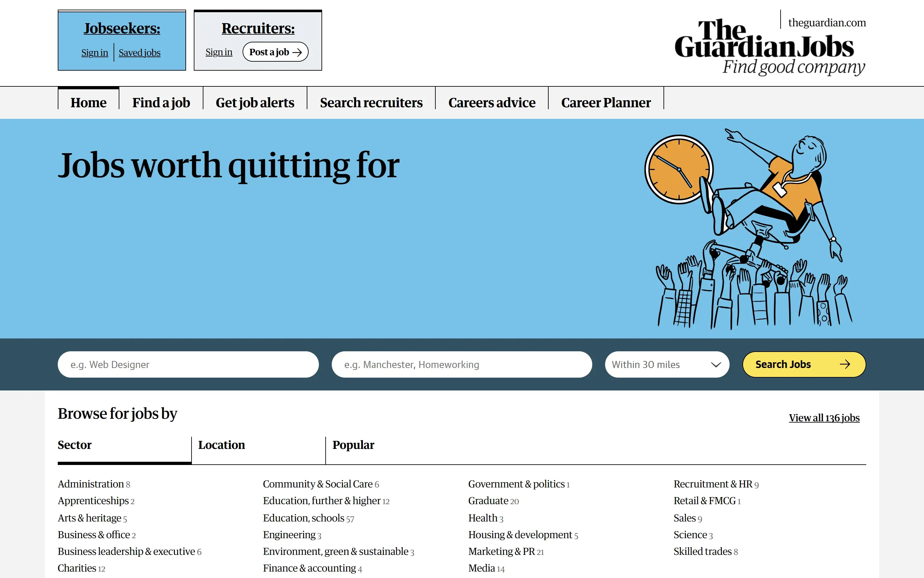Click the Recruiters heading link
Screen dimensions: 924x578
[x=258, y=28]
